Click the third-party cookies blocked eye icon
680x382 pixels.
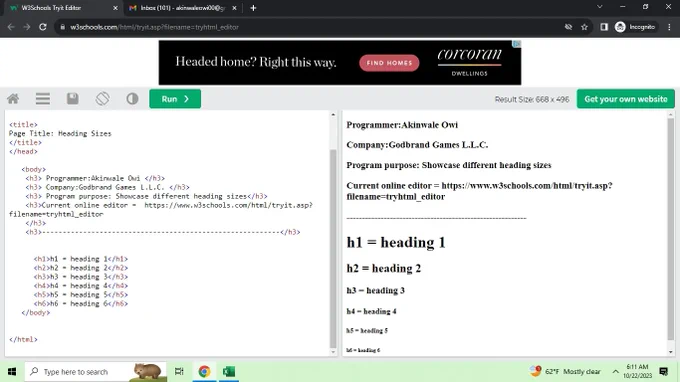click(568, 27)
